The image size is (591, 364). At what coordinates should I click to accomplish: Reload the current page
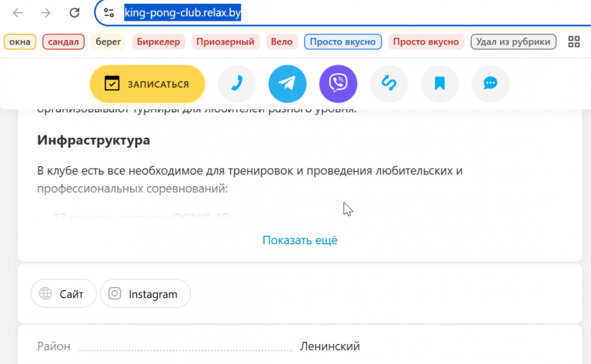coord(74,13)
